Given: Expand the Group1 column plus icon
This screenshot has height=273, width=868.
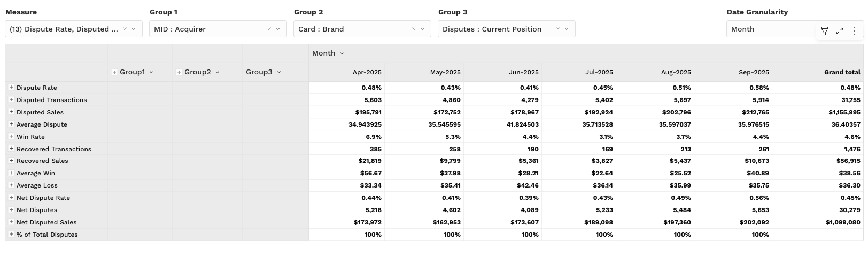Looking at the screenshot, I should click(114, 72).
